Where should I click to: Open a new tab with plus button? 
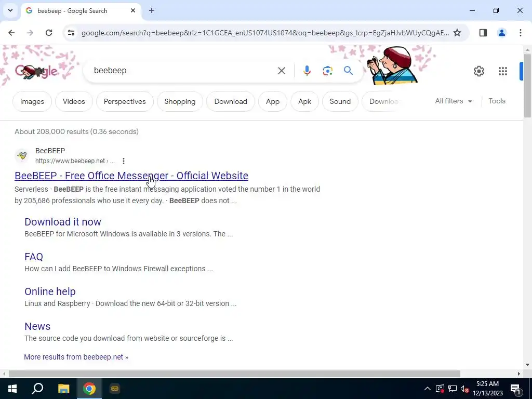point(152,10)
